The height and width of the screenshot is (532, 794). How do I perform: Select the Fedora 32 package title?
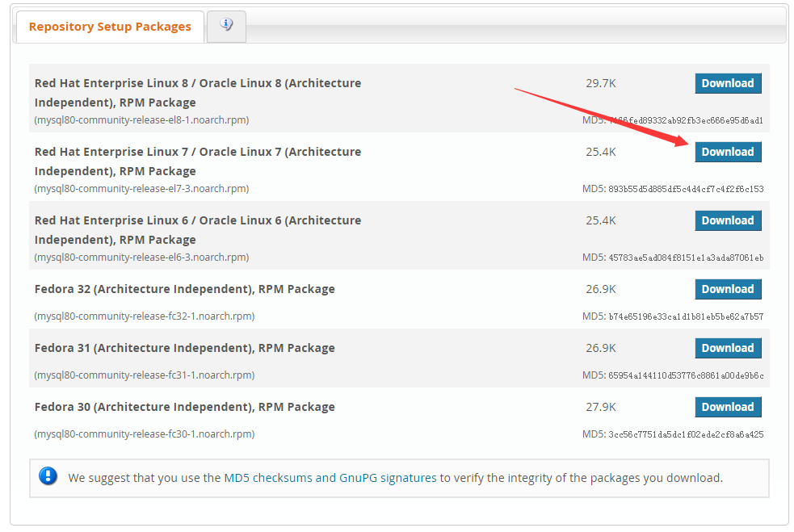pos(185,289)
